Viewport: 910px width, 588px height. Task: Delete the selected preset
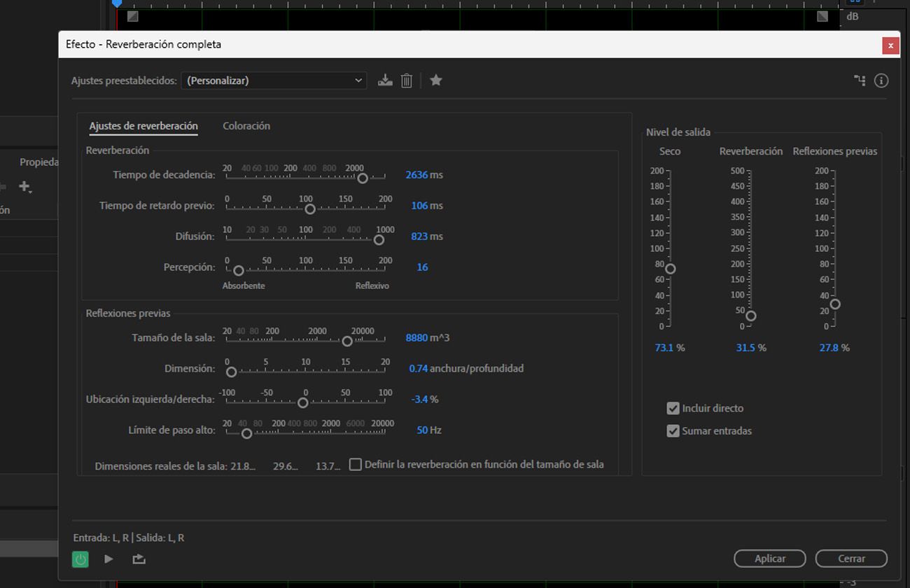[x=407, y=80]
